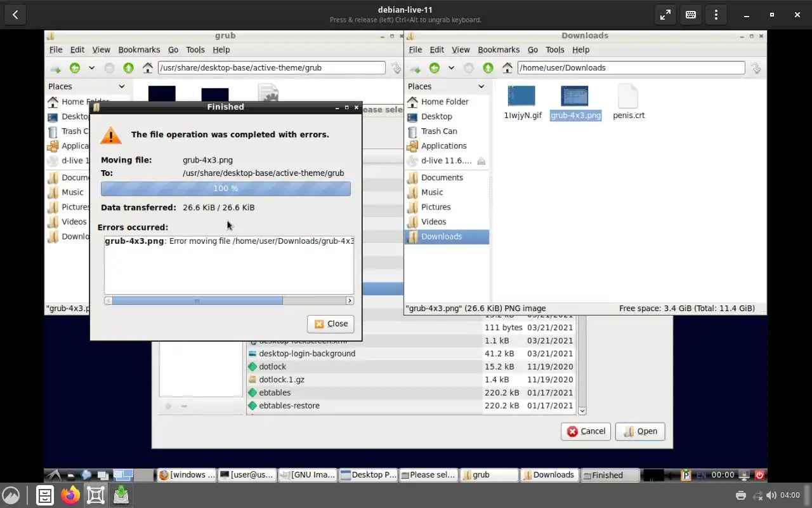The image size is (812, 508).
Task: Click new window icon in grub toolbar
Action: pos(55,68)
